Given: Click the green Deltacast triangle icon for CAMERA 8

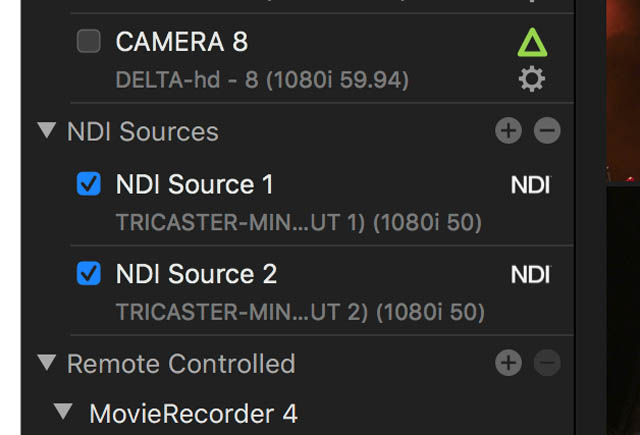Looking at the screenshot, I should coord(532,42).
